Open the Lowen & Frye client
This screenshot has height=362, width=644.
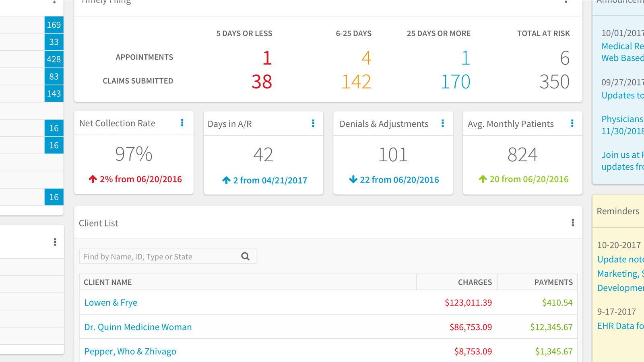[x=111, y=302]
